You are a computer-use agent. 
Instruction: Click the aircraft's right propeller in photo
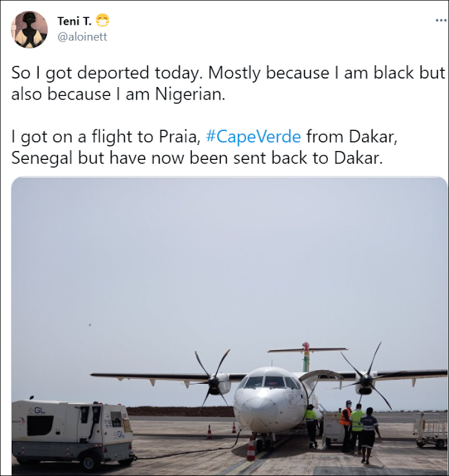(366, 378)
